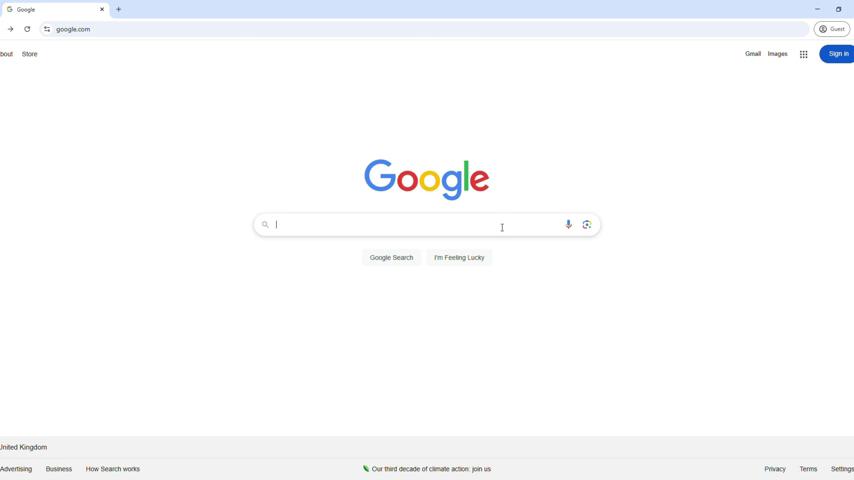The image size is (854, 480).
Task: Open the Privacy footer link
Action: coord(774,469)
